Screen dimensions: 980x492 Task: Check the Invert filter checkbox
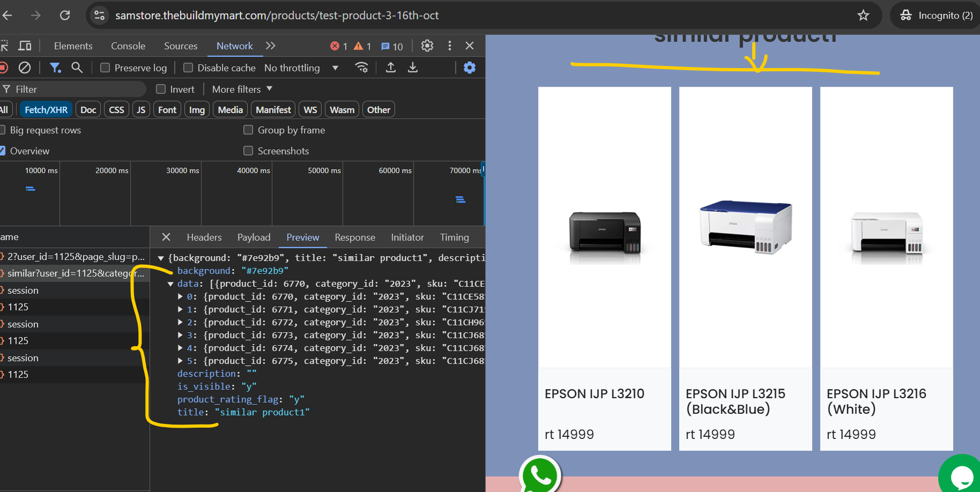(161, 89)
